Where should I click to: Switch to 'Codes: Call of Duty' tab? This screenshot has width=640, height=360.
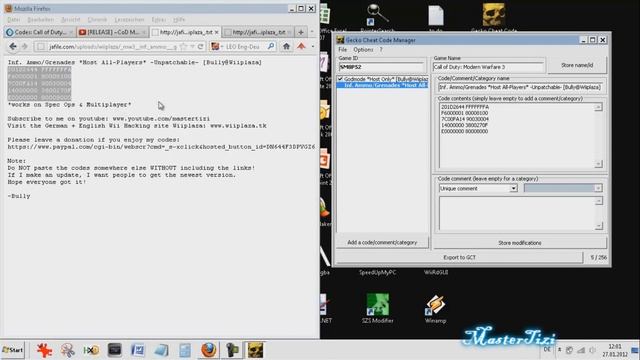(39, 32)
